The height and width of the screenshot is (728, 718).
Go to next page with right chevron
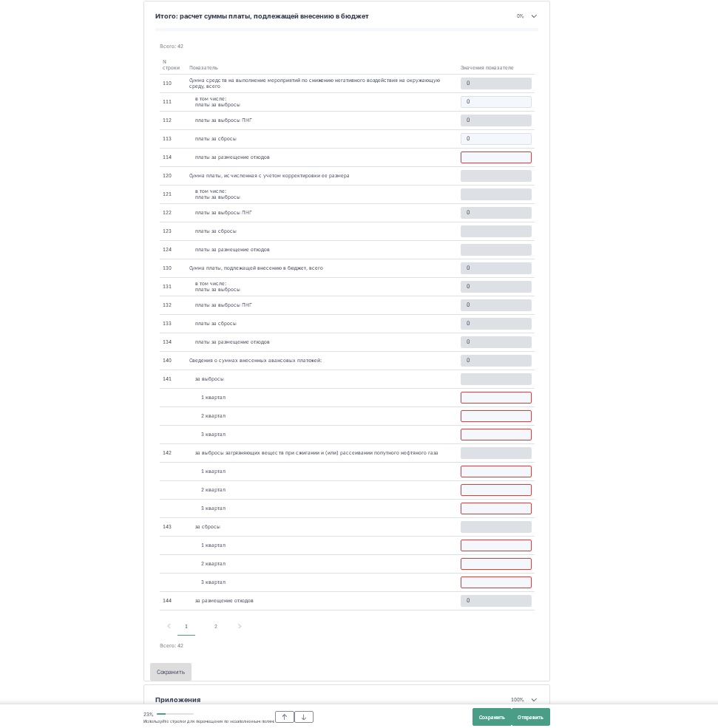pos(240,627)
